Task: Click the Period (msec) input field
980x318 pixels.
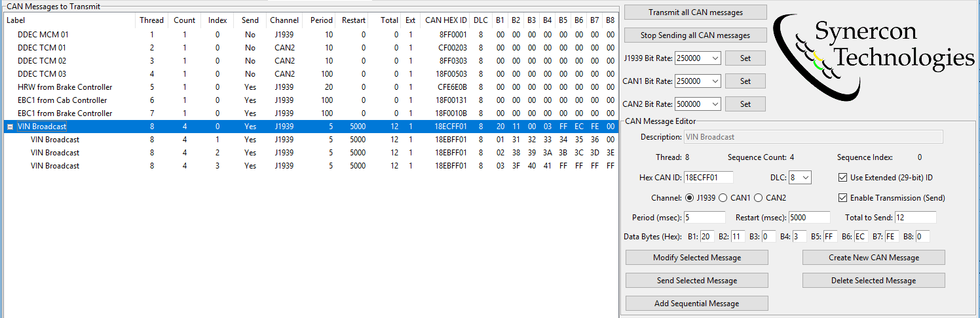Action: (704, 217)
